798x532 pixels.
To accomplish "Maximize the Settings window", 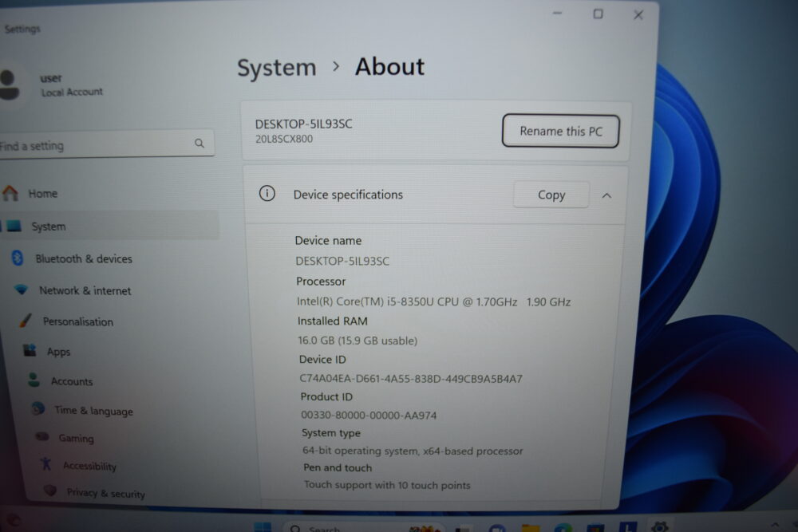I will (x=598, y=14).
